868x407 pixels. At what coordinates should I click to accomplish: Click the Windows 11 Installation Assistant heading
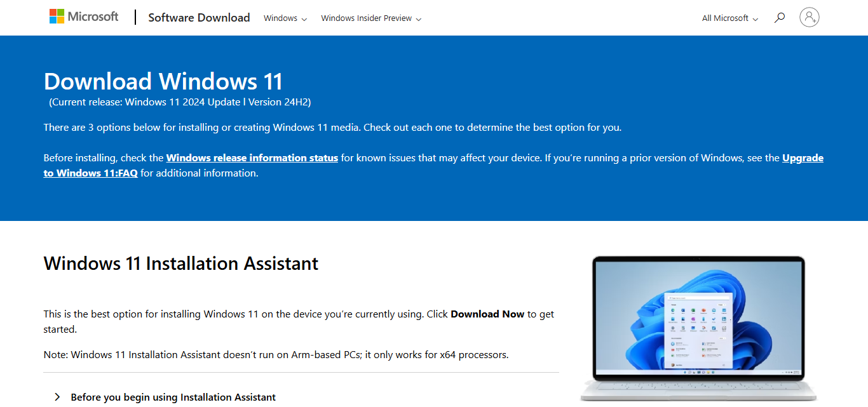click(181, 264)
